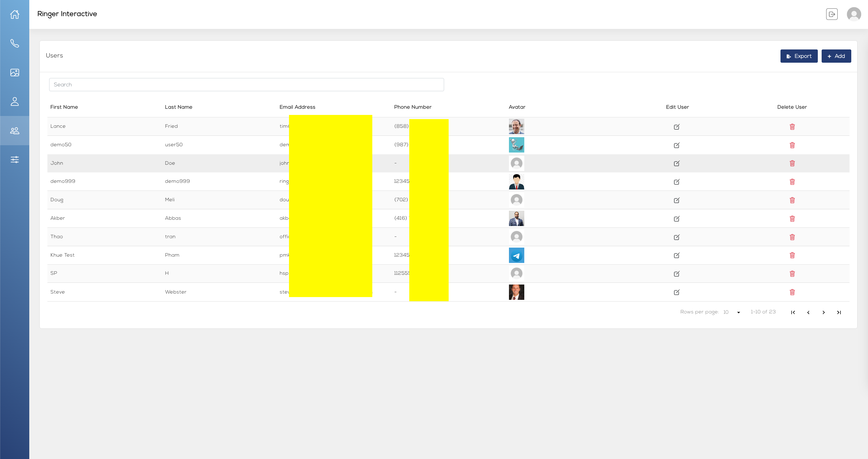Open the Home icon in sidebar
The width and height of the screenshot is (868, 459).
pyautogui.click(x=15, y=14)
